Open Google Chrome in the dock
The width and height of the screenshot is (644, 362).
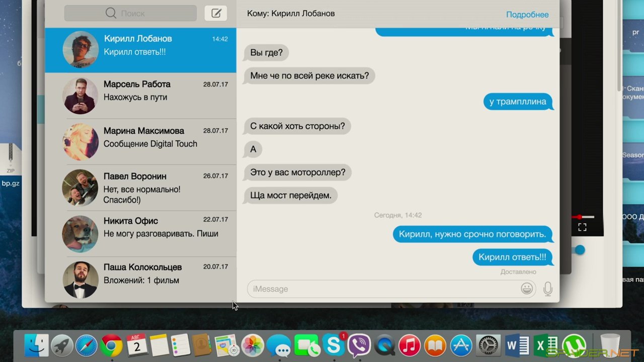pos(111,345)
